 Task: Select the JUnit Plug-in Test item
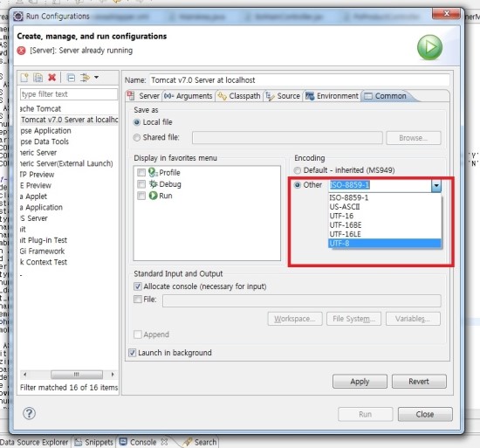44,240
